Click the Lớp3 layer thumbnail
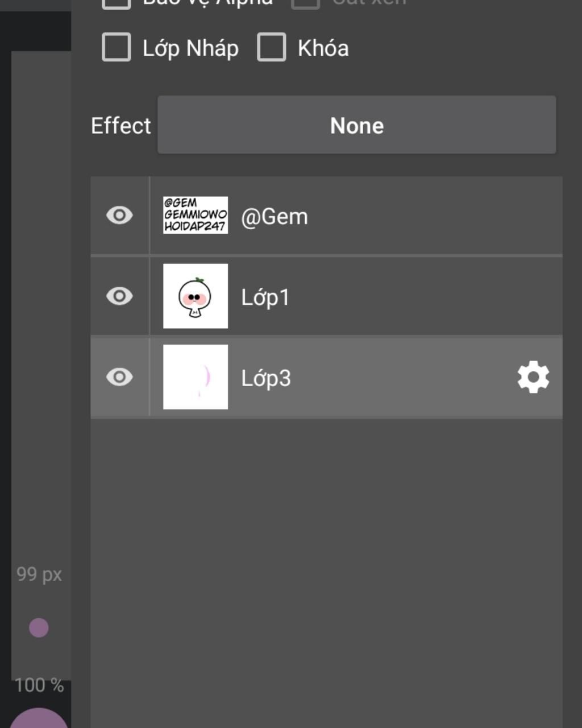Image resolution: width=582 pixels, height=728 pixels. (x=196, y=377)
